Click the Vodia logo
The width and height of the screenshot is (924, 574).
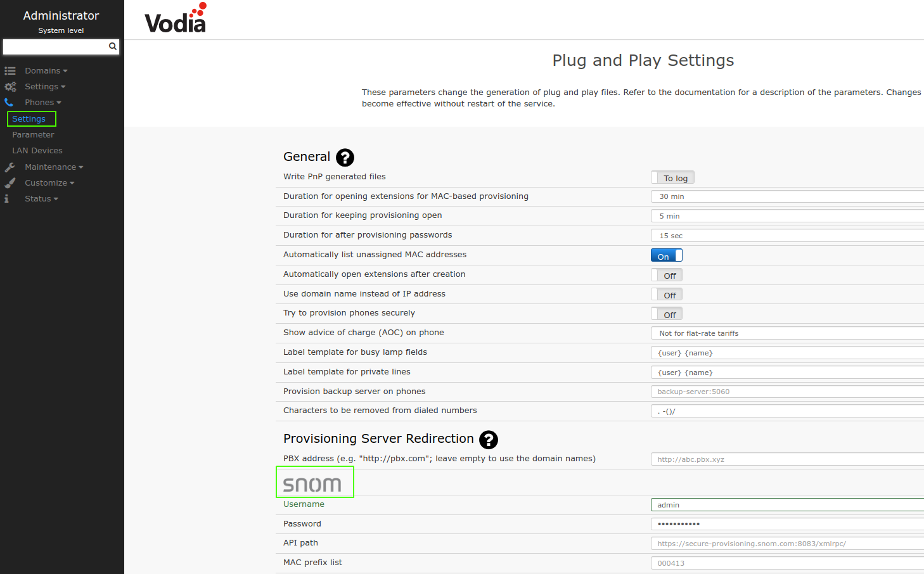click(176, 18)
